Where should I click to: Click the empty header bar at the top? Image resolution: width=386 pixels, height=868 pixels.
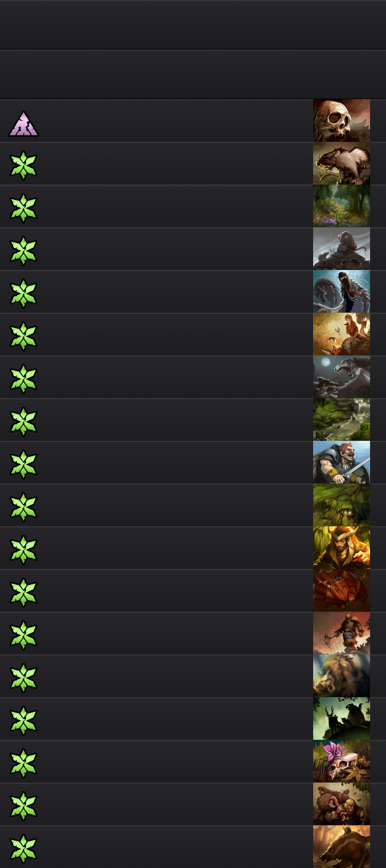tap(193, 24)
